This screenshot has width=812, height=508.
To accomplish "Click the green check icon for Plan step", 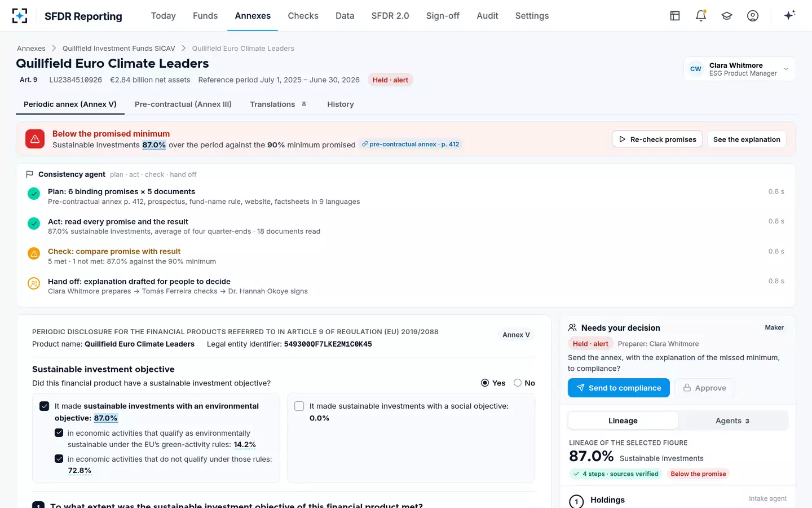I will [34, 194].
